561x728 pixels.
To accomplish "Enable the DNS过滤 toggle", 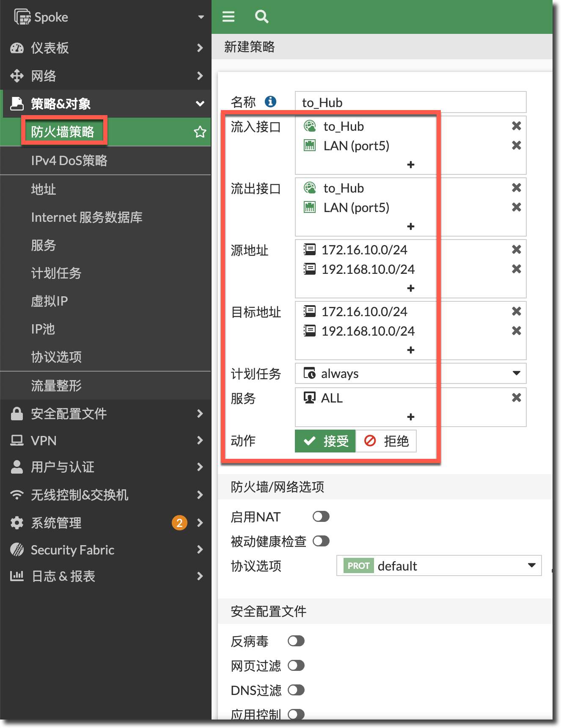I will click(296, 690).
